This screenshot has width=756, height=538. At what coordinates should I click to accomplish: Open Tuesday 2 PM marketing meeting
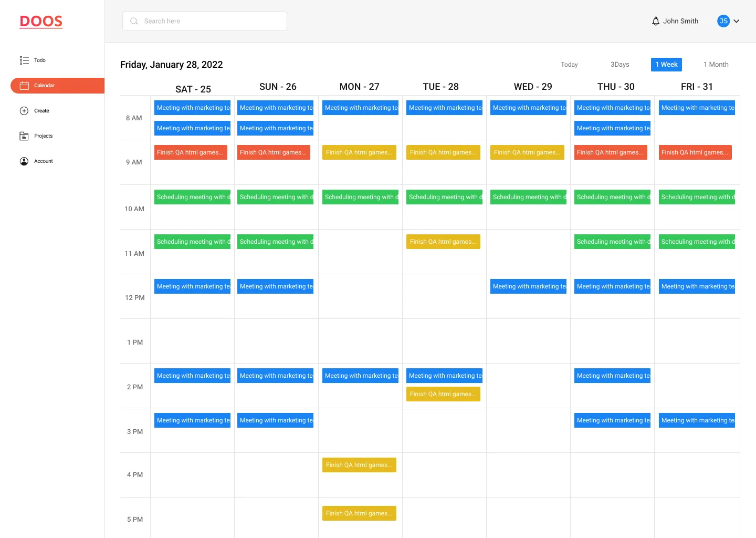pyautogui.click(x=444, y=376)
